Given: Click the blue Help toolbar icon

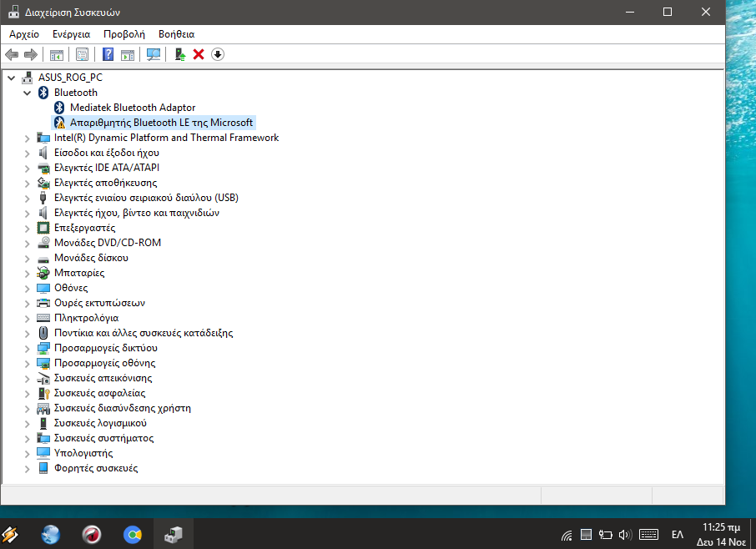Looking at the screenshot, I should click(108, 54).
